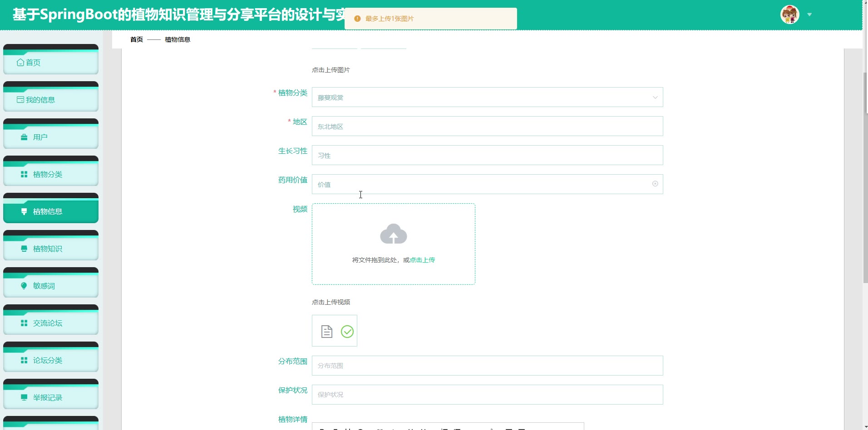Click the briefcase icon beside 用户
The width and height of the screenshot is (868, 430).
pos(24,137)
